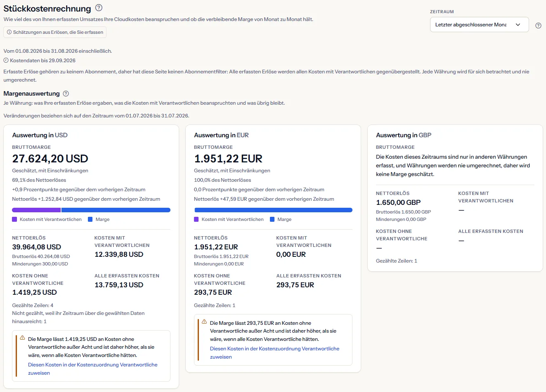Click Schätzungen aus Erlösen, die Sie erfassen button
Screen dimensions: 546x392
point(55,32)
